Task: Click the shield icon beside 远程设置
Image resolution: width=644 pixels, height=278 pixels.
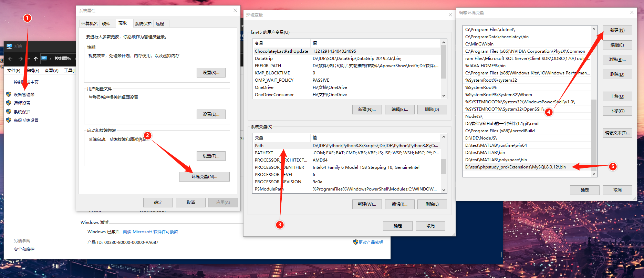Action: [9, 103]
